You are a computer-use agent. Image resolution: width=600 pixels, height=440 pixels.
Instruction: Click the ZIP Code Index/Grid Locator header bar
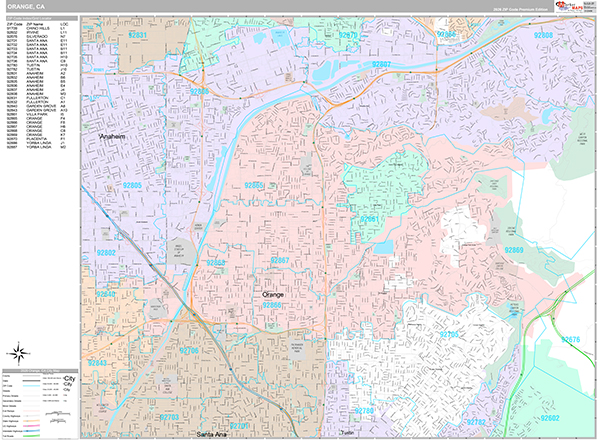pos(42,18)
